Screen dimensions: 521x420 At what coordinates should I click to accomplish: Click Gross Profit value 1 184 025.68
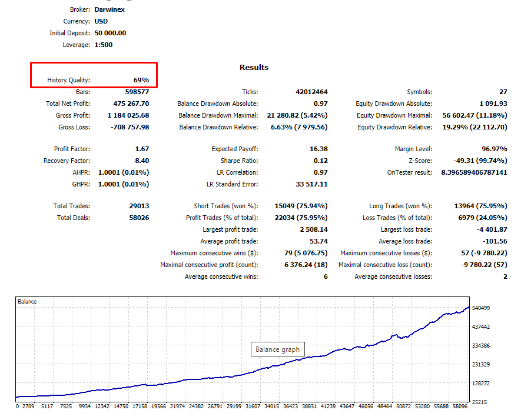[x=128, y=115]
